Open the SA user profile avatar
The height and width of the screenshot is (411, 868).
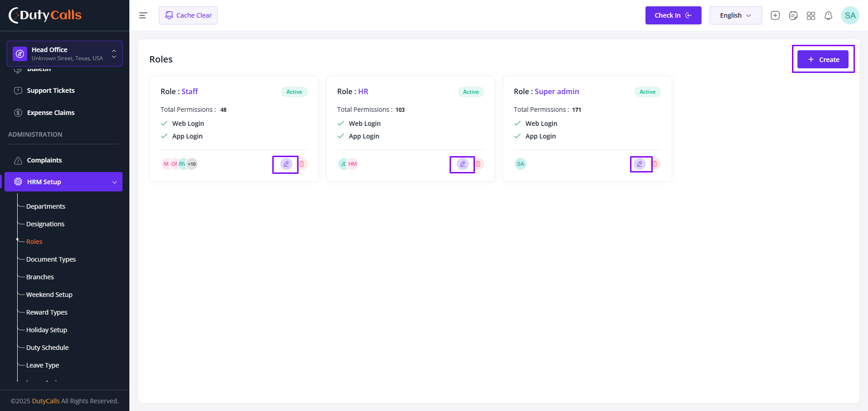coord(850,15)
